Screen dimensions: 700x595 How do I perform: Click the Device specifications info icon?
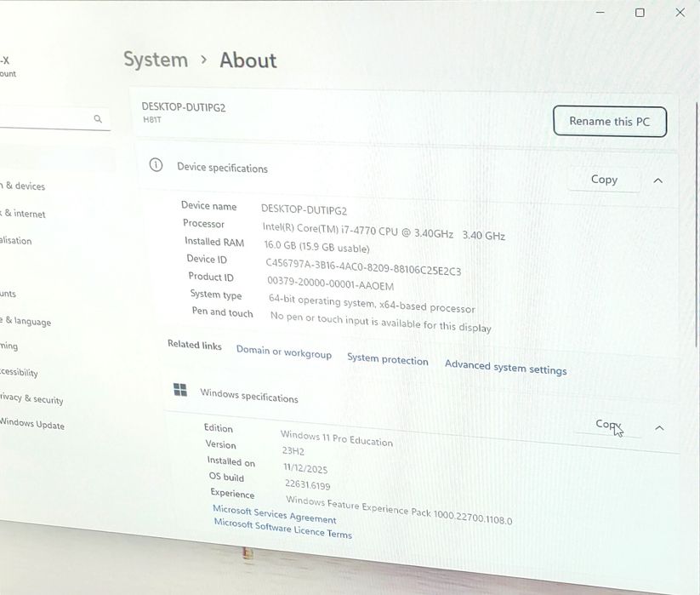pos(156,165)
